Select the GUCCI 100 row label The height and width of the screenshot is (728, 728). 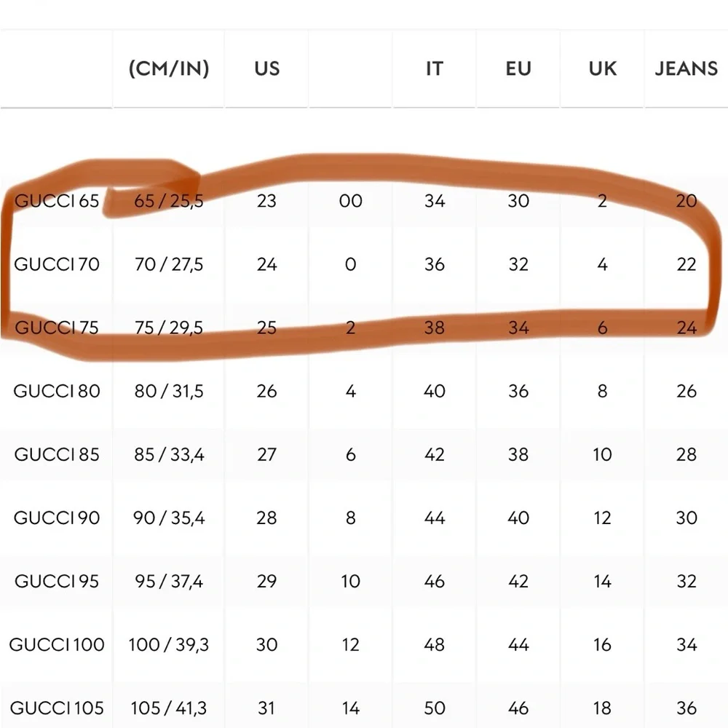[56, 644]
